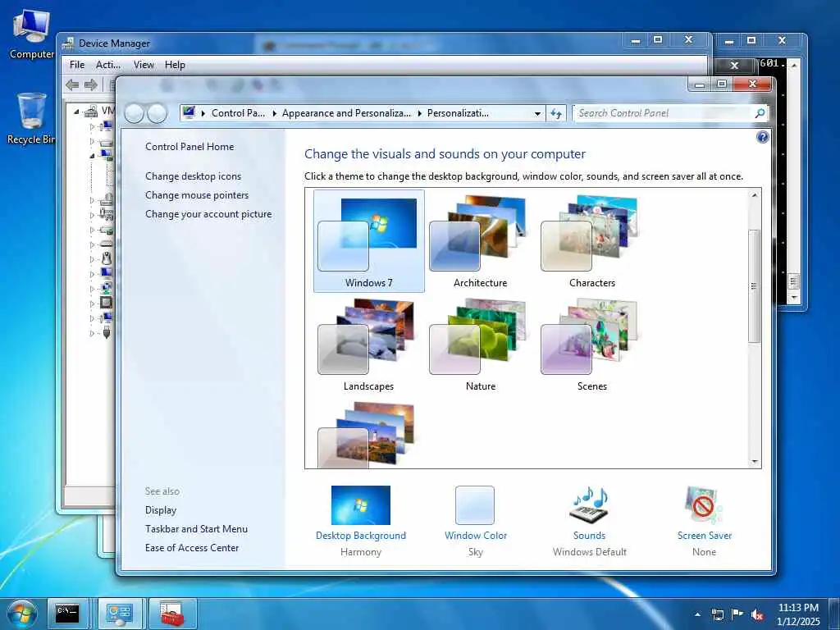Switch to Control Panel taskbar button
This screenshot has width=840, height=630.
[119, 614]
